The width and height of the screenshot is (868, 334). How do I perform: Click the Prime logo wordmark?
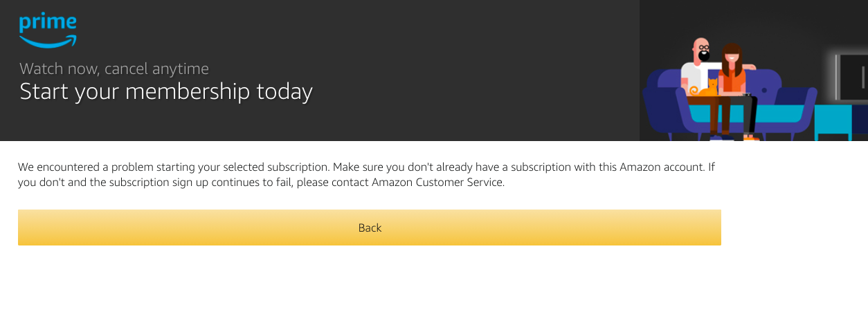(47, 23)
